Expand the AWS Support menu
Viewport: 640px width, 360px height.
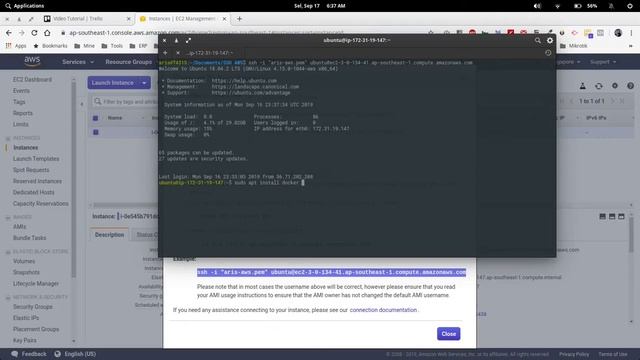[x=603, y=62]
